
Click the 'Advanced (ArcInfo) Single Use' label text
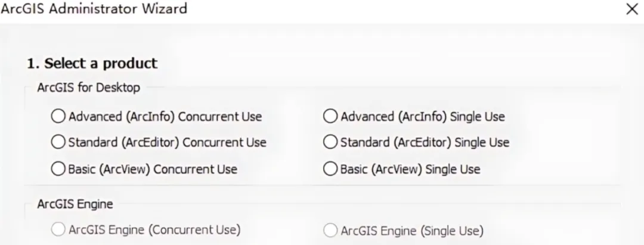(x=422, y=116)
